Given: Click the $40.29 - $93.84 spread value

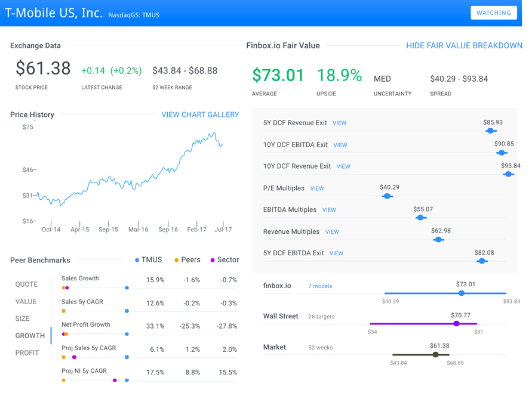Looking at the screenshot, I should (459, 79).
